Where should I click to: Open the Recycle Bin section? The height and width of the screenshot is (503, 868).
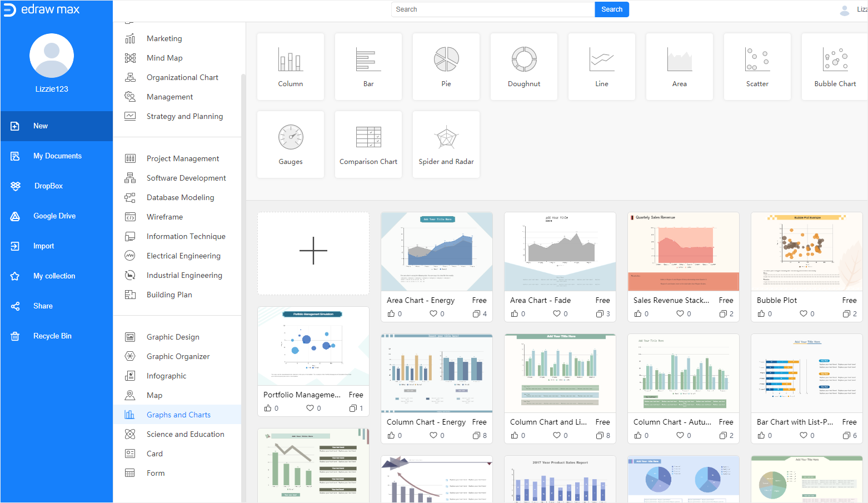(x=52, y=336)
